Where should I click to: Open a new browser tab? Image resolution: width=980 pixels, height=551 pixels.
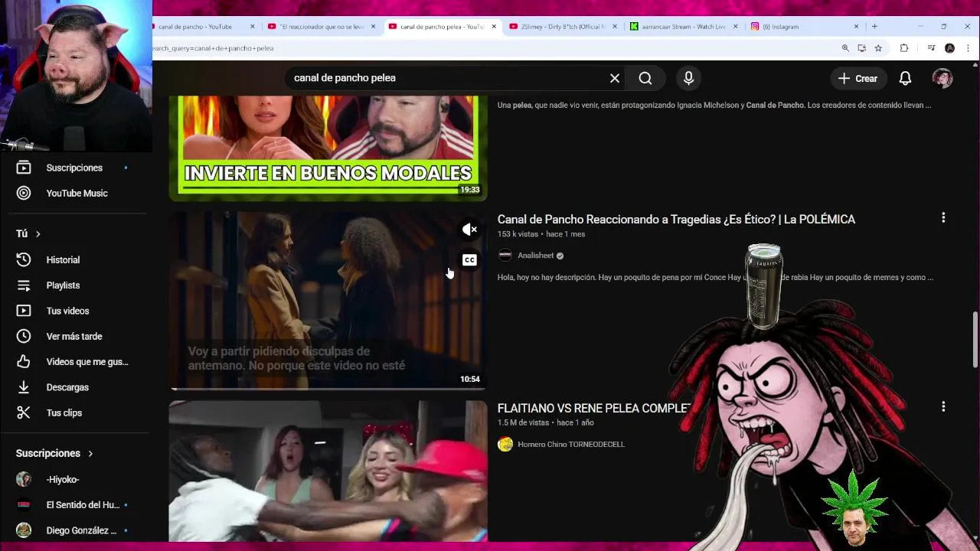coord(874,27)
